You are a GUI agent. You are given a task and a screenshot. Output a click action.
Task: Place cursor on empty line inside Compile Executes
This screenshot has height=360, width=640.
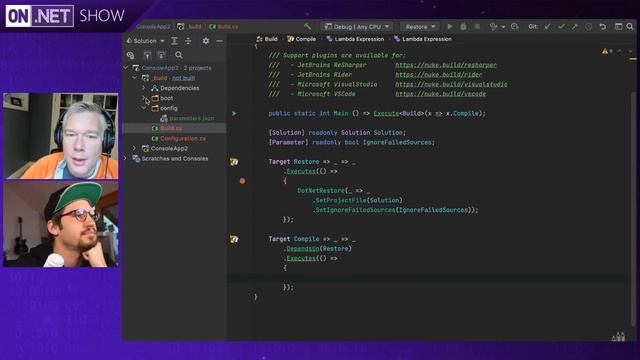pos(429,278)
